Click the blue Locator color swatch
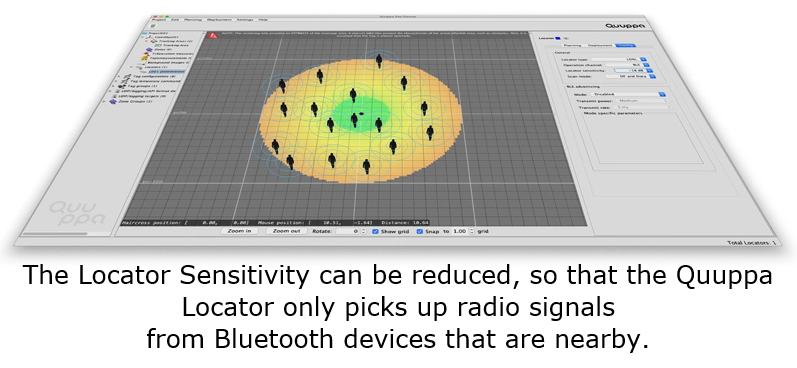 click(558, 38)
